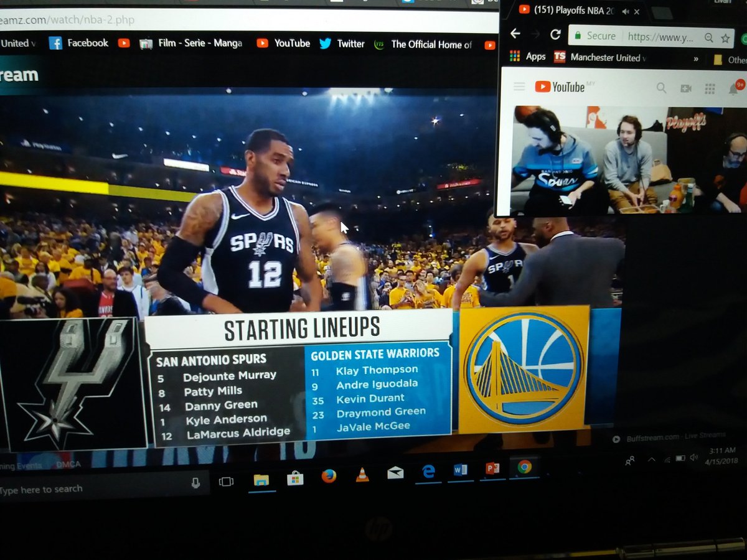The height and width of the screenshot is (560, 747).
Task: Open Task View on the taskbar
Action: (226, 481)
